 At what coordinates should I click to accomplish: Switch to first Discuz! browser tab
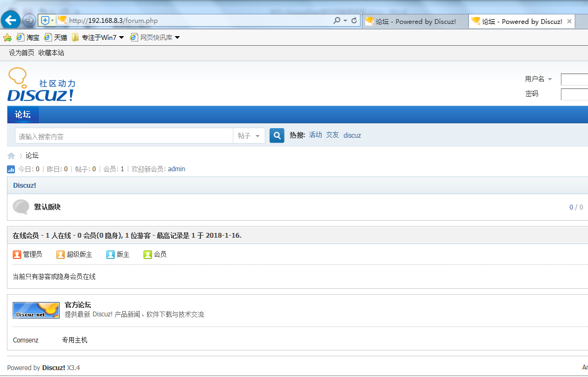click(x=415, y=21)
